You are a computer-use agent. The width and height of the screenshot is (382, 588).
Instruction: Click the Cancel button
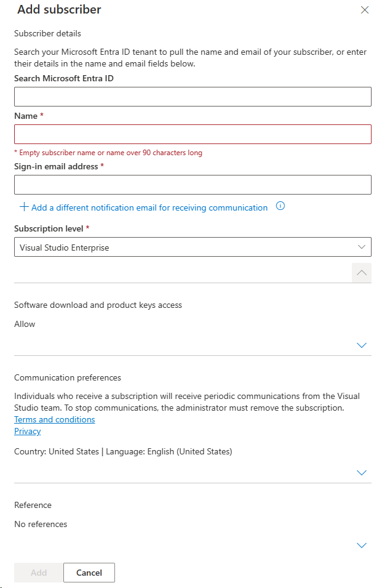tap(89, 572)
